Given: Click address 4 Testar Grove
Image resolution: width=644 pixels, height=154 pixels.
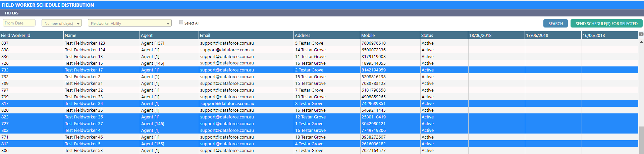Looking at the screenshot, I should 309,144.
